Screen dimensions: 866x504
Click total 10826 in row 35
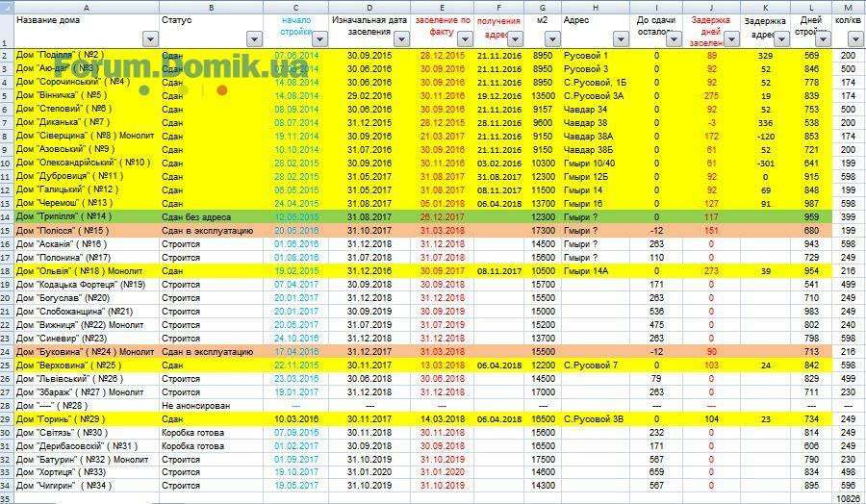click(x=849, y=498)
